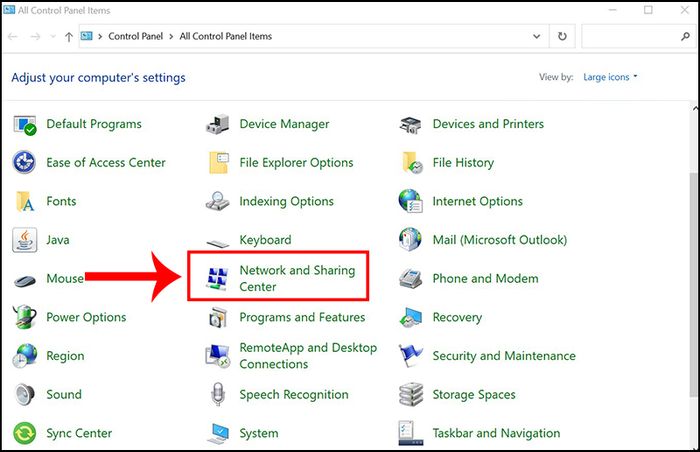Go back with the Back arrow

[x=13, y=37]
